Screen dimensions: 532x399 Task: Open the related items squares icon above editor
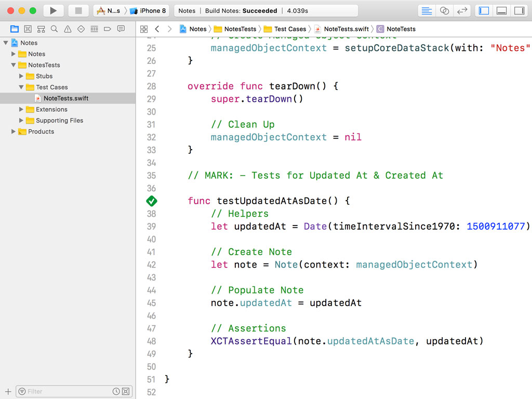point(143,29)
